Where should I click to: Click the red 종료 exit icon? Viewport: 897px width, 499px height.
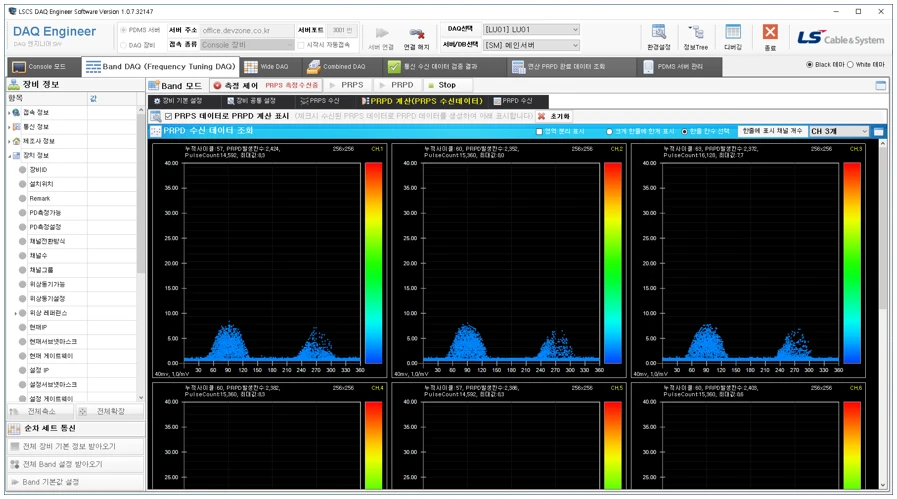pos(770,32)
